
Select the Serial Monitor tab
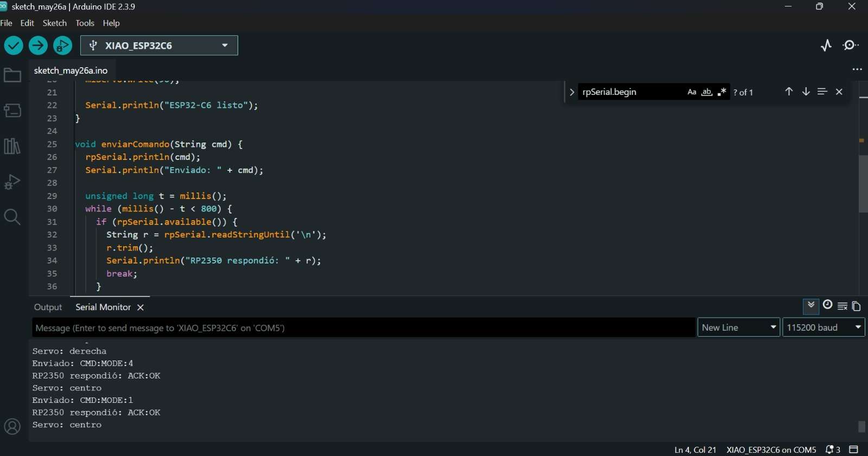coord(103,307)
